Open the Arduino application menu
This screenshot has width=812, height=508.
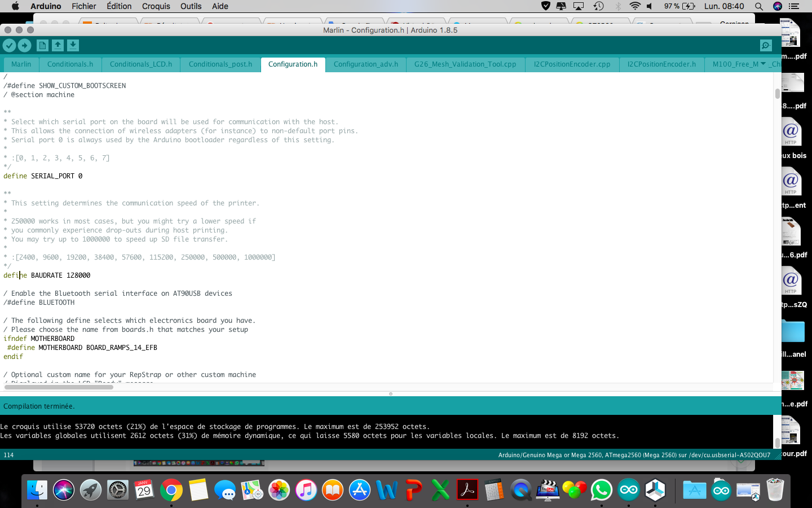pos(46,6)
